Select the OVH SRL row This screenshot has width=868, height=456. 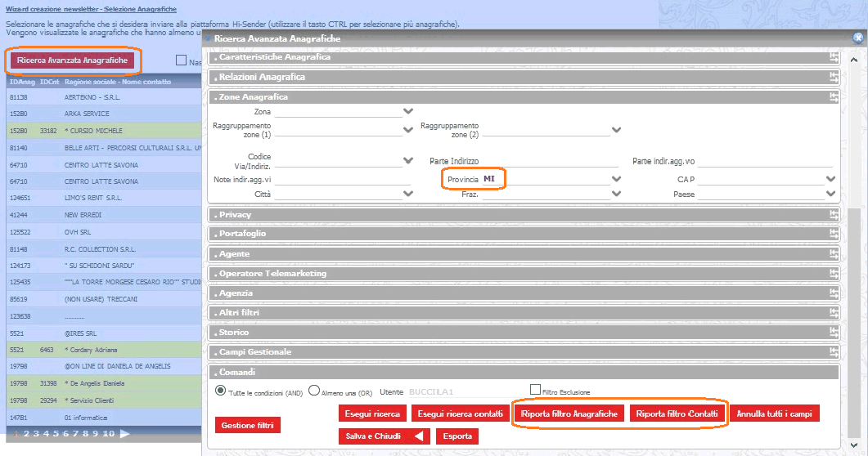(x=104, y=232)
